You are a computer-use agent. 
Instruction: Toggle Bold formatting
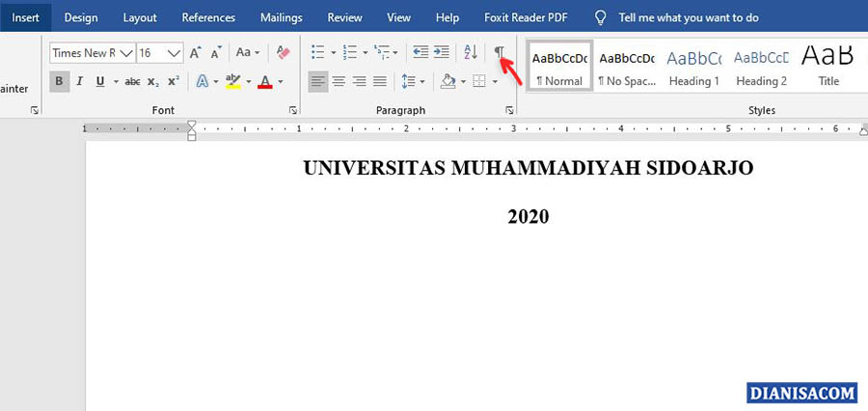pyautogui.click(x=59, y=82)
